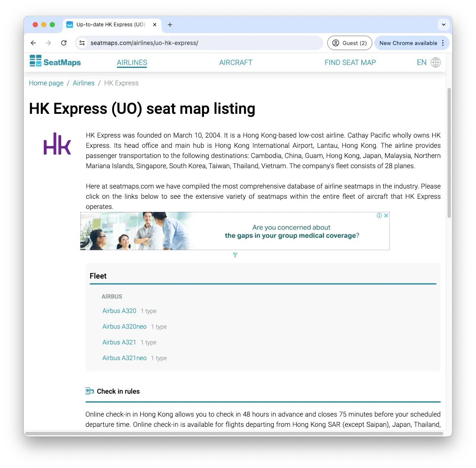Click 'Check in rules' heading text
This screenshot has height=468, width=476.
(x=119, y=391)
